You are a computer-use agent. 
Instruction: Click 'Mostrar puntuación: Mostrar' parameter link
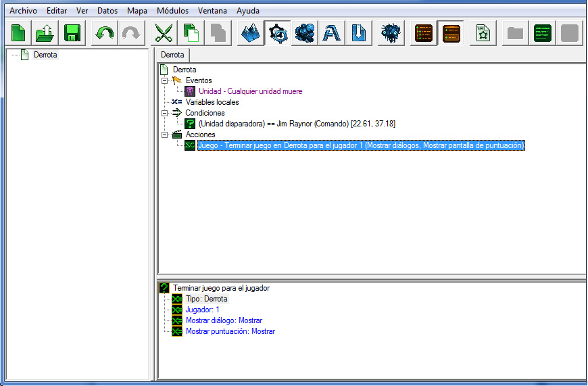[230, 332]
